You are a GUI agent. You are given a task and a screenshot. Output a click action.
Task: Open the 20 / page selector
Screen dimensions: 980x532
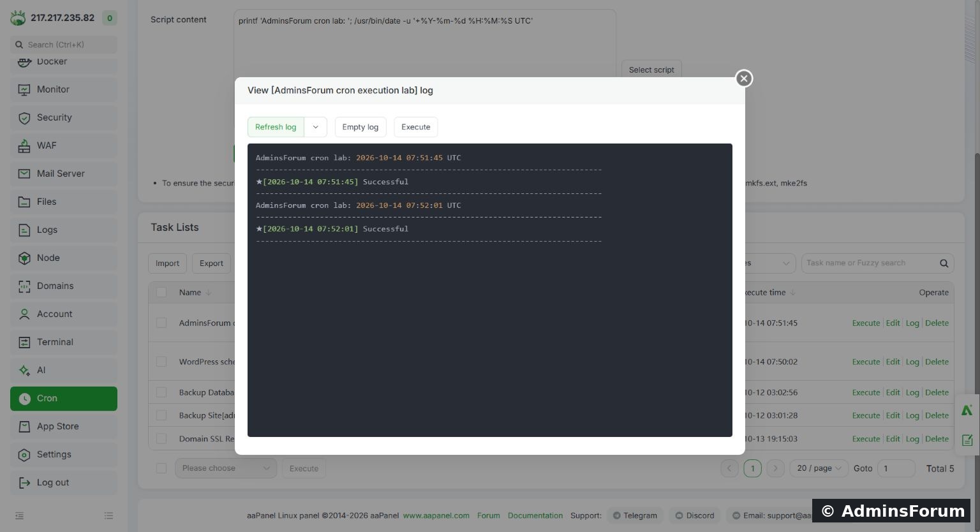tap(819, 468)
